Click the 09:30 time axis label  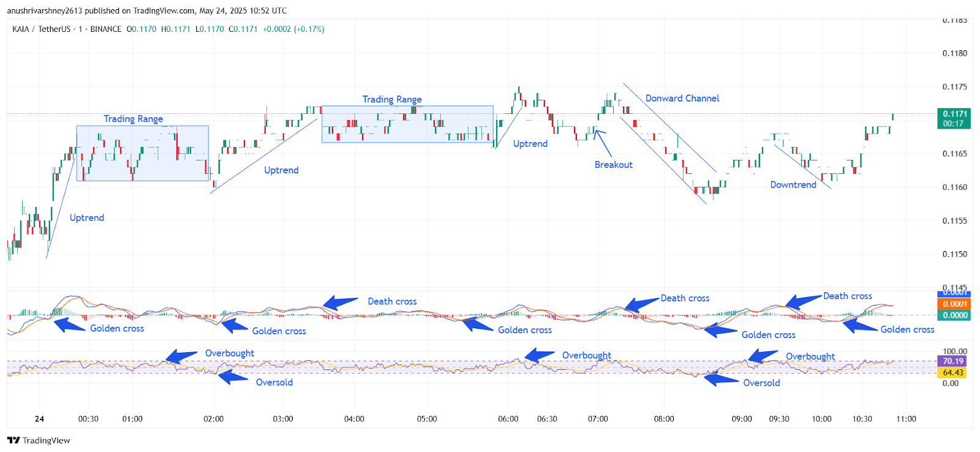click(779, 419)
